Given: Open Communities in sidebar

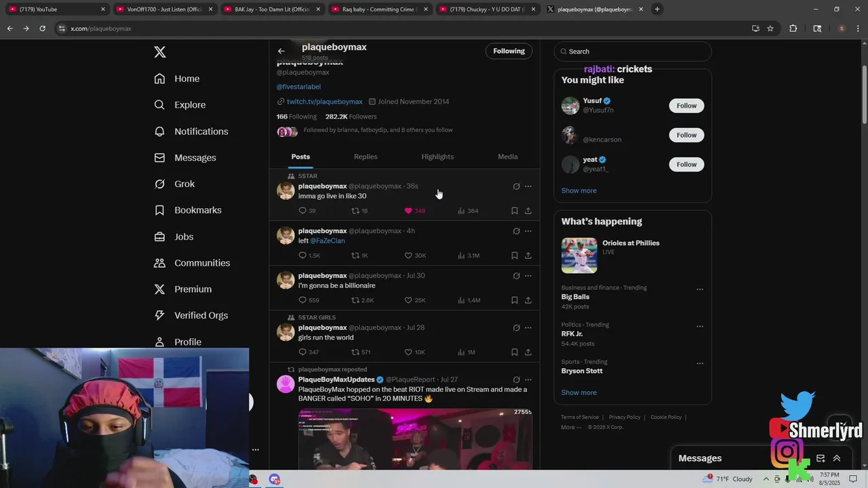Looking at the screenshot, I should (192, 263).
